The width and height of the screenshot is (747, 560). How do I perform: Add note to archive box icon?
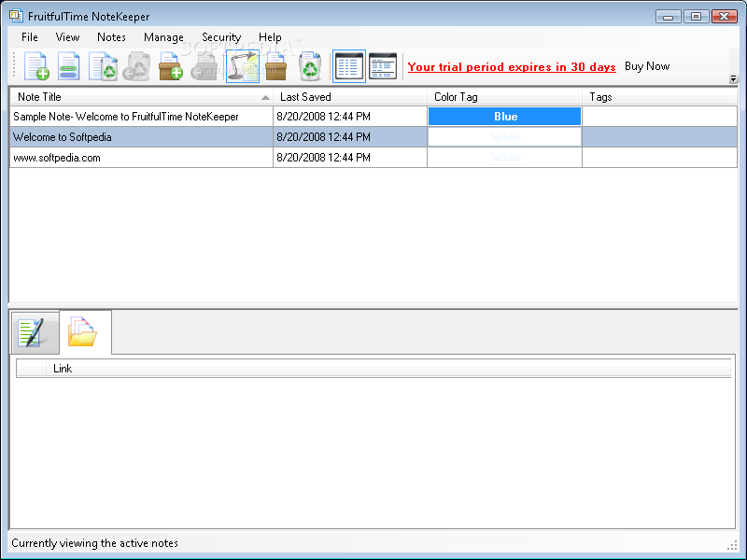(x=171, y=66)
